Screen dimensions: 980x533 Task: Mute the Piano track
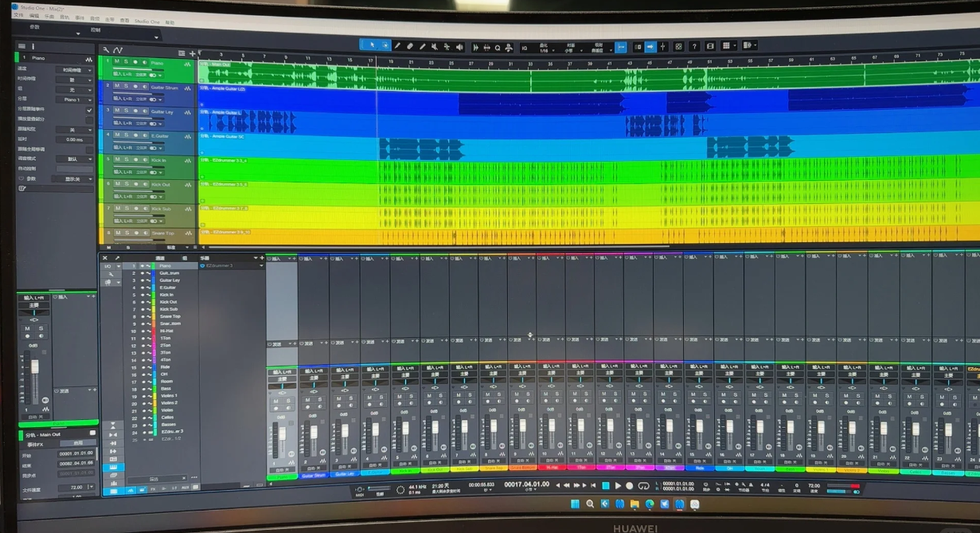click(x=117, y=61)
